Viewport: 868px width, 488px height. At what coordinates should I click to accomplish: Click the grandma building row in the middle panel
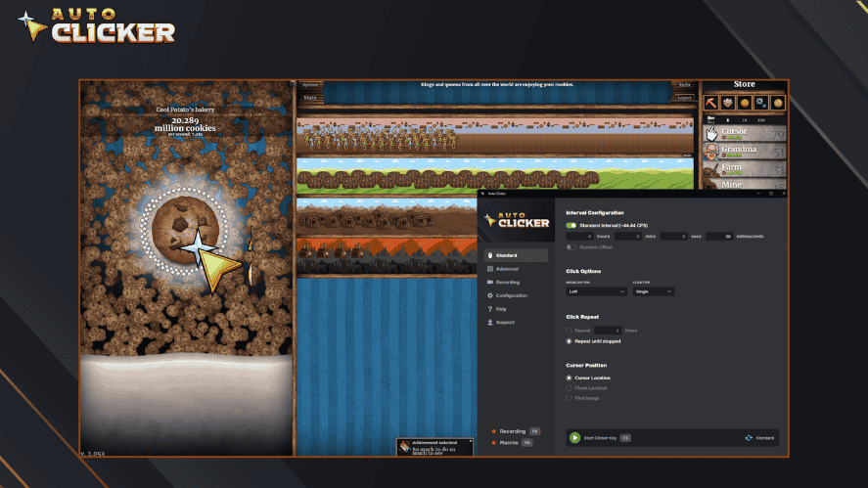(x=495, y=135)
